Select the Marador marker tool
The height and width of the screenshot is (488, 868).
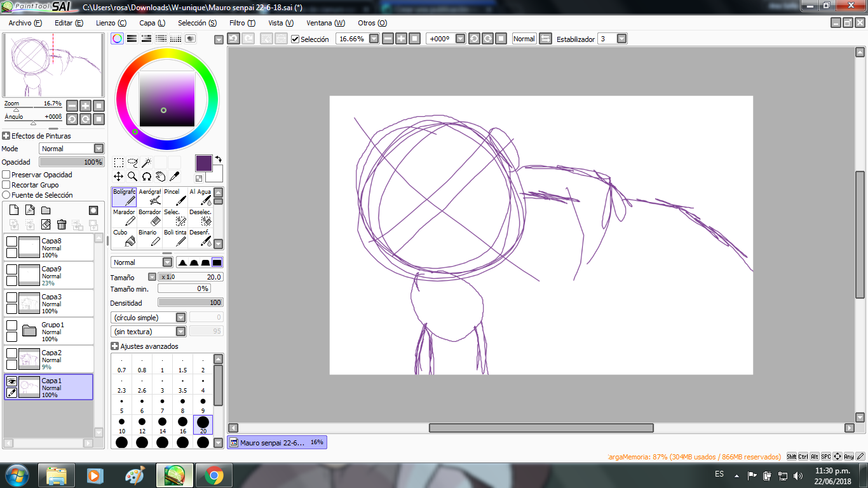pyautogui.click(x=124, y=217)
